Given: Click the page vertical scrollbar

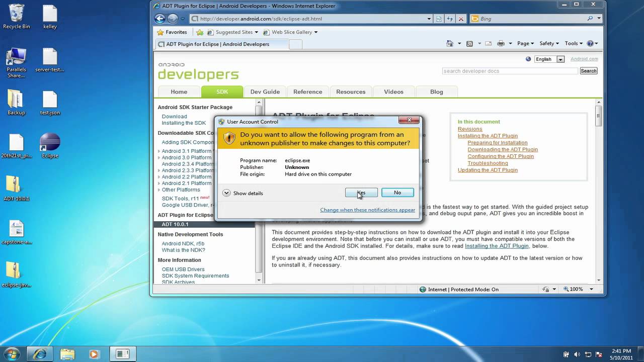Looking at the screenshot, I should tap(599, 191).
